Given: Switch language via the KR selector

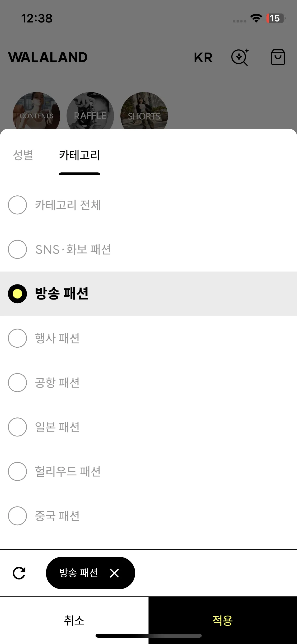Looking at the screenshot, I should [x=203, y=57].
